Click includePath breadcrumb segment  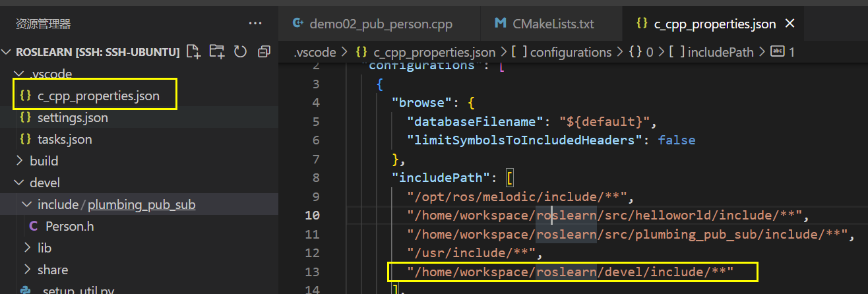pos(720,52)
